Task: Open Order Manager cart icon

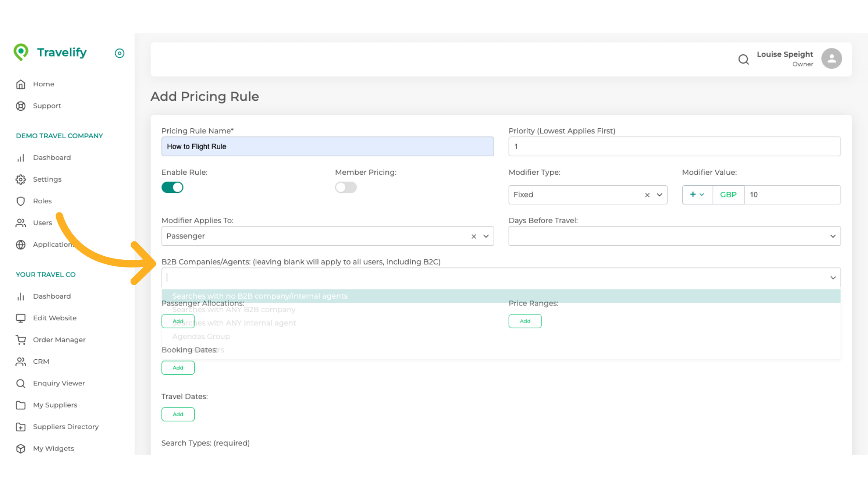Action: coord(21,340)
